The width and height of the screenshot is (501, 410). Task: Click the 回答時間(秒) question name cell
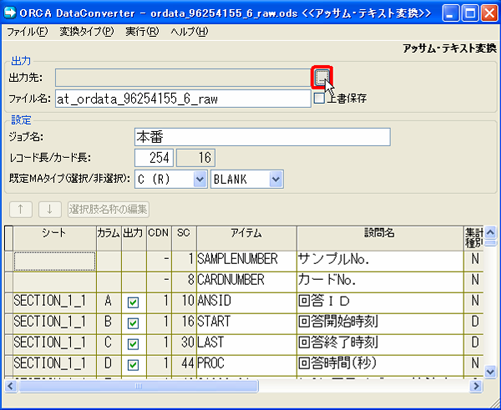(380, 365)
